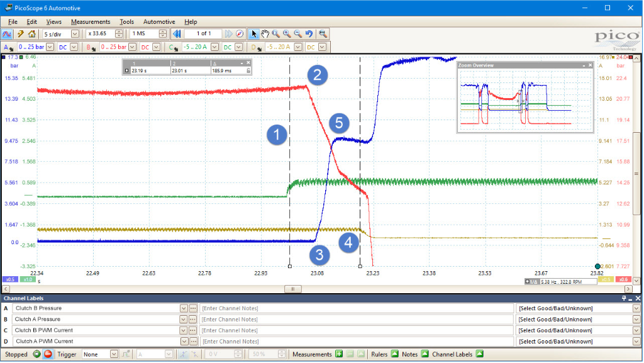Click the first time ruler handle
644x363 pixels.
[290, 267]
